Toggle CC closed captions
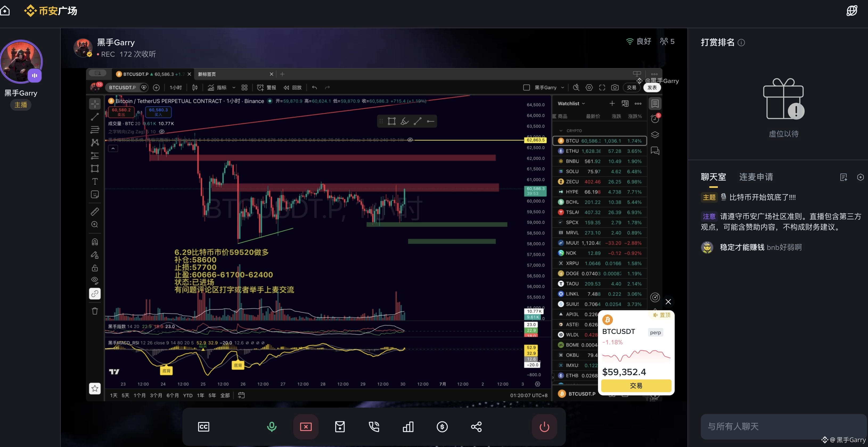Viewport: 868px width, 447px height. click(203, 427)
